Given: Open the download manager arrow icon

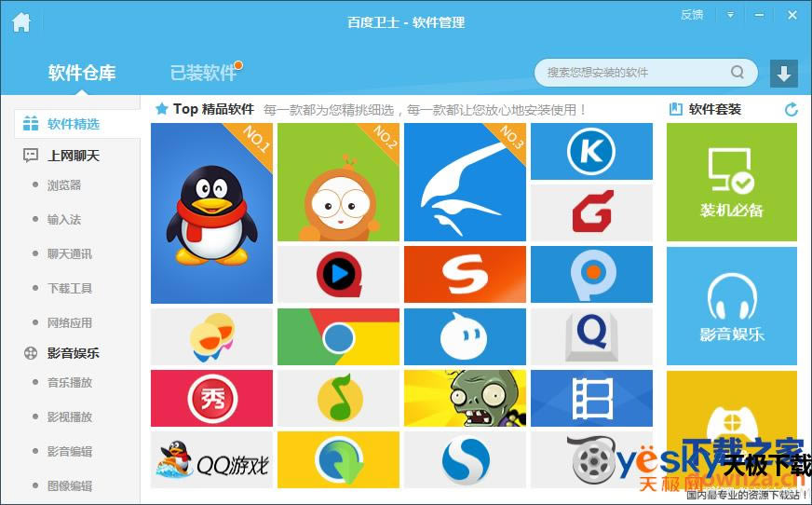Looking at the screenshot, I should (x=783, y=73).
